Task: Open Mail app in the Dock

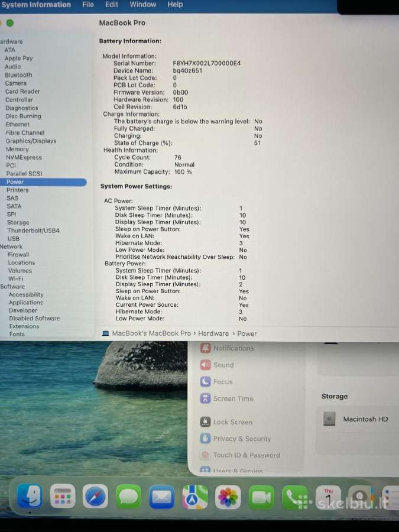Action: tap(161, 497)
